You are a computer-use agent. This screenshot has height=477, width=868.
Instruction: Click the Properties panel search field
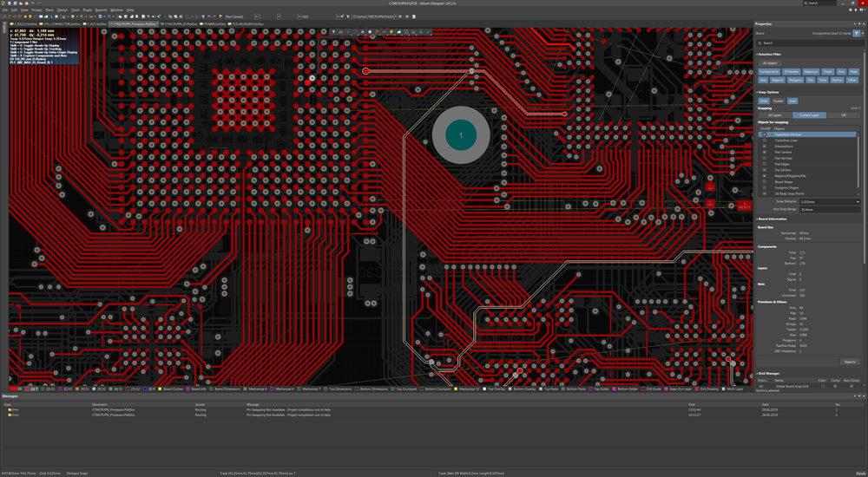807,42
